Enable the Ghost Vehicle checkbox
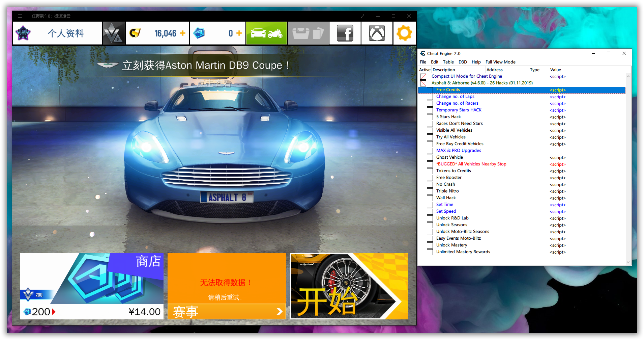This screenshot has width=644, height=340. pos(430,158)
